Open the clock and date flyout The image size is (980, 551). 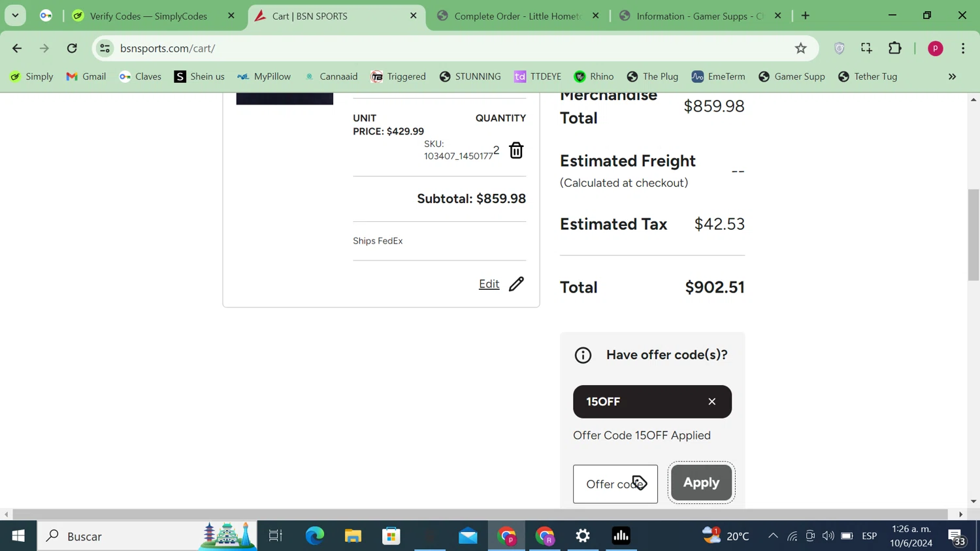tap(911, 536)
